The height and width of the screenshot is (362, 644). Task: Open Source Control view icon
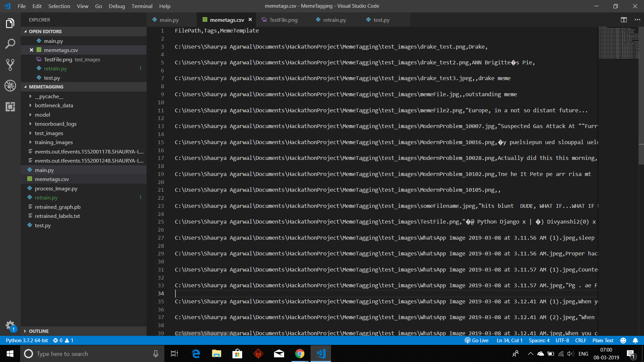point(10,65)
